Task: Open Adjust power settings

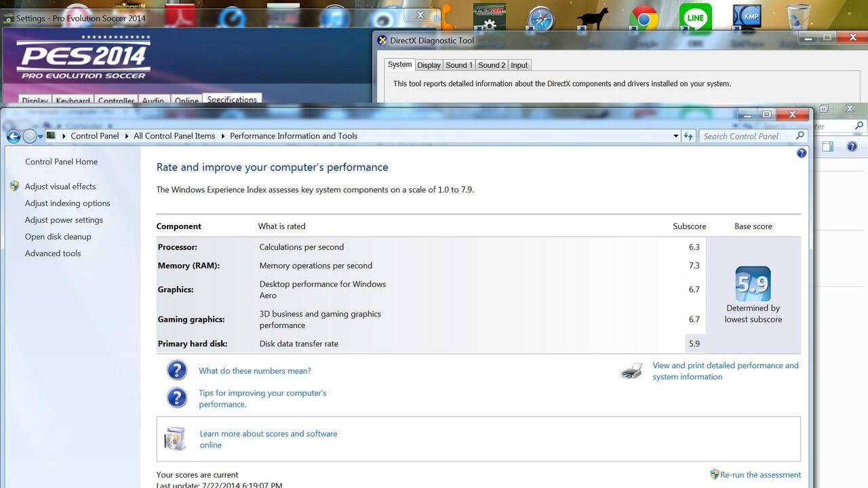Action: point(64,220)
